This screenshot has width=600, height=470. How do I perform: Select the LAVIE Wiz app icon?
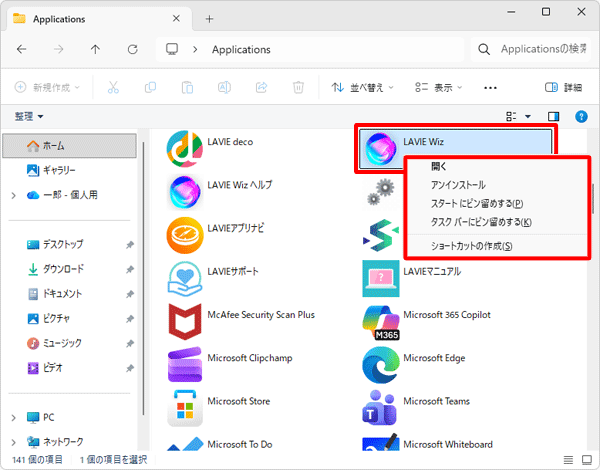tap(381, 149)
